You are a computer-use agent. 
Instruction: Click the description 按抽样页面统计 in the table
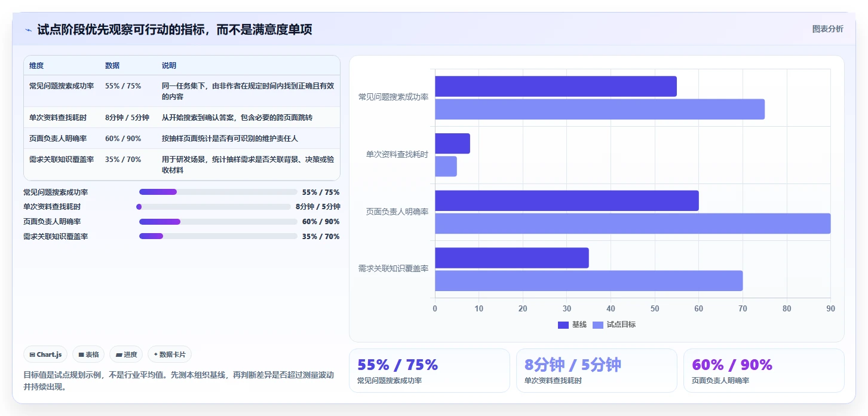click(x=229, y=139)
